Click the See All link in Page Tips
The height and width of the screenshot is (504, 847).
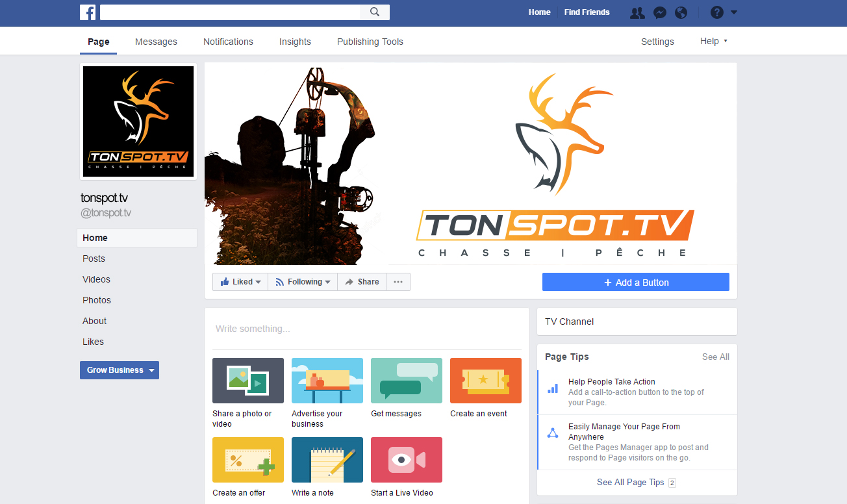pos(716,357)
